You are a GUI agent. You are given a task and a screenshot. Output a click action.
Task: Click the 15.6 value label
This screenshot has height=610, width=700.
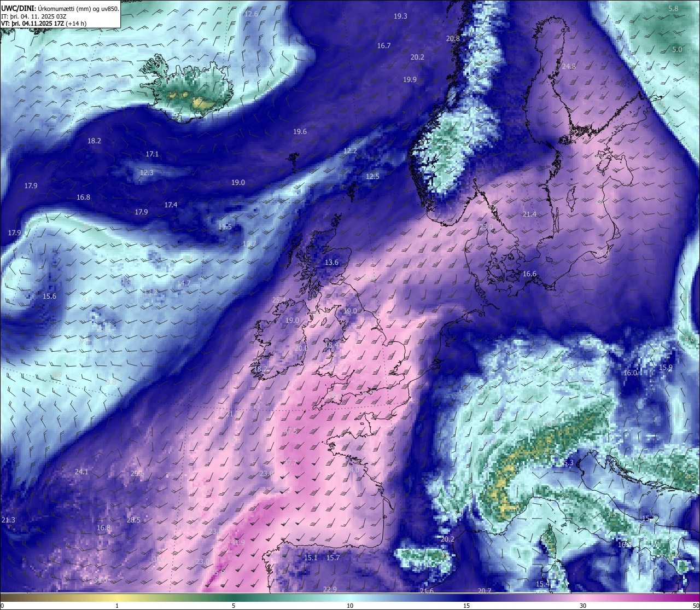pos(49,297)
